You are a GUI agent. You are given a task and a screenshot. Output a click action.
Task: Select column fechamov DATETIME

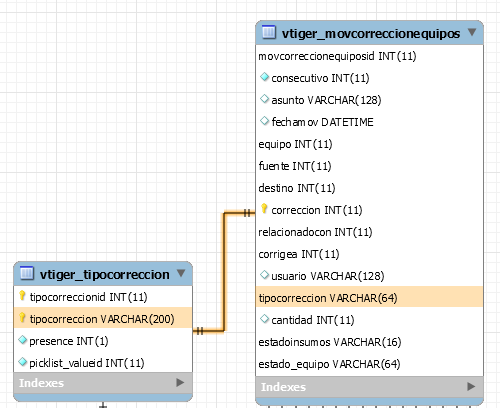(369, 122)
